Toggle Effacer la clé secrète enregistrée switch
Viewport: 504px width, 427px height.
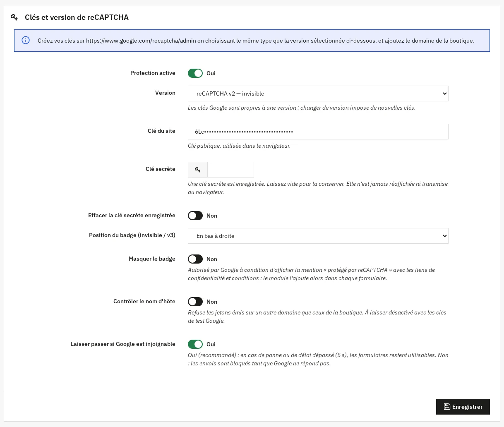(x=195, y=216)
